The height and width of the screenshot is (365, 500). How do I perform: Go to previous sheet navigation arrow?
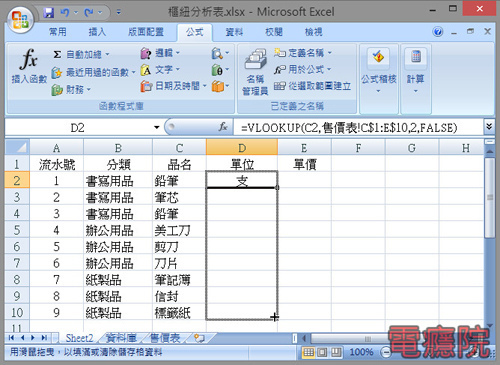tap(22, 338)
